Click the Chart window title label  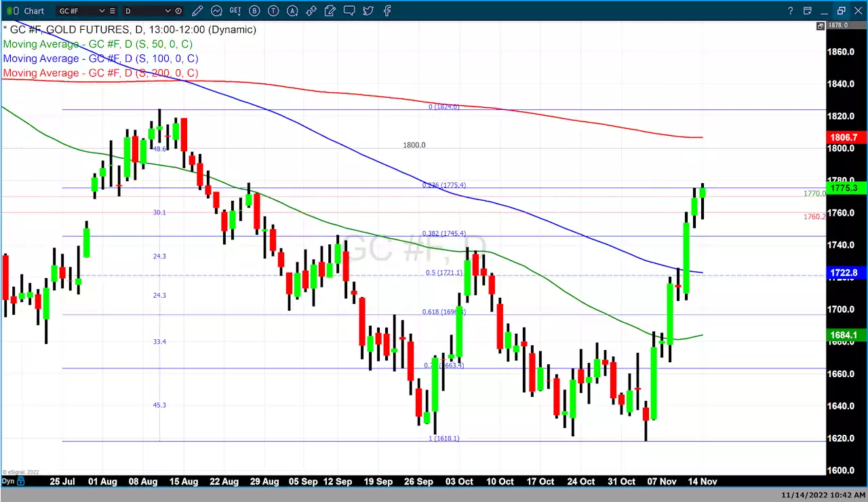coord(34,11)
